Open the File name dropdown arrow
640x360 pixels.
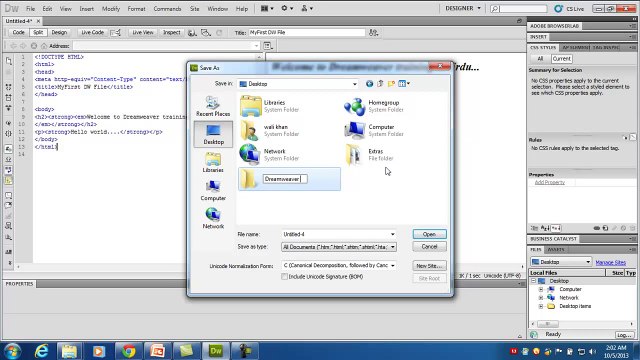pyautogui.click(x=393, y=234)
